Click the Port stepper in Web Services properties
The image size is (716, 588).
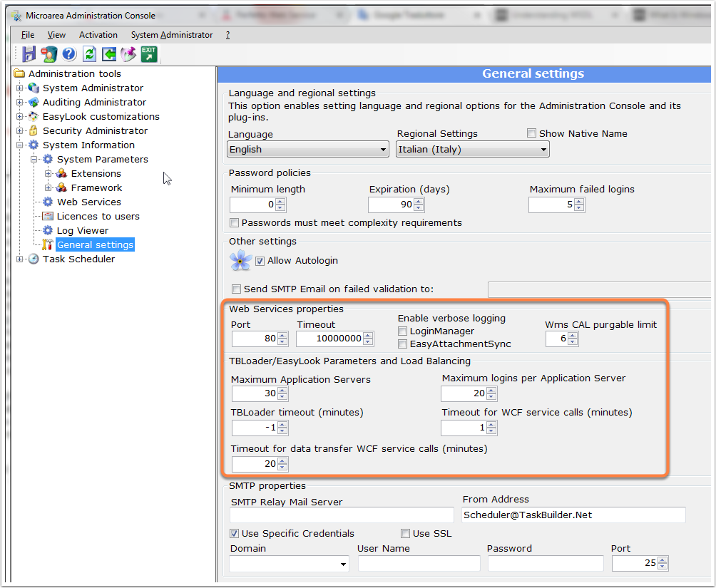pos(282,339)
